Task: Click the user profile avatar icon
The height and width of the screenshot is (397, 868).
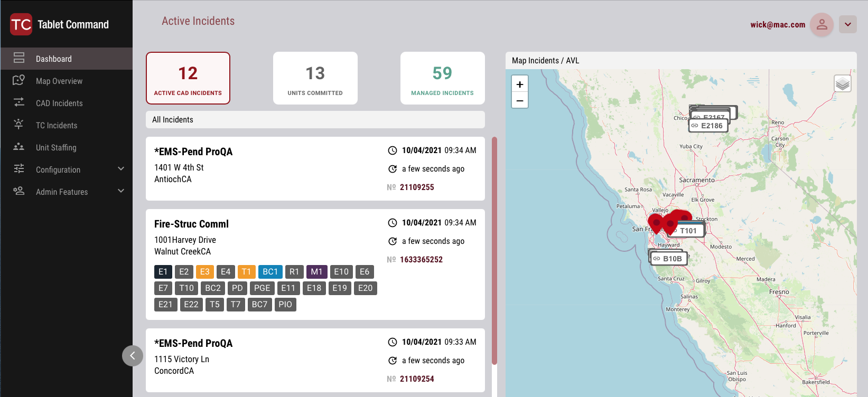Action: (822, 24)
